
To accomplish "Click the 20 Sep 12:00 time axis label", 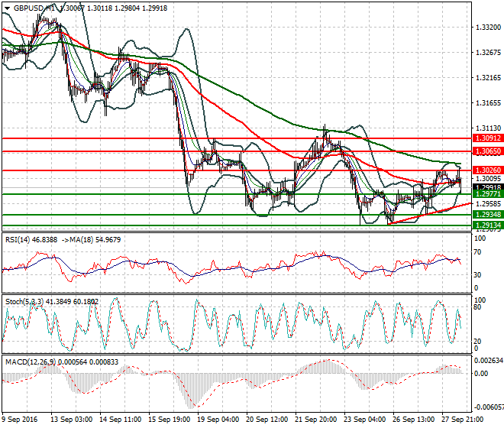I will click(x=267, y=420).
